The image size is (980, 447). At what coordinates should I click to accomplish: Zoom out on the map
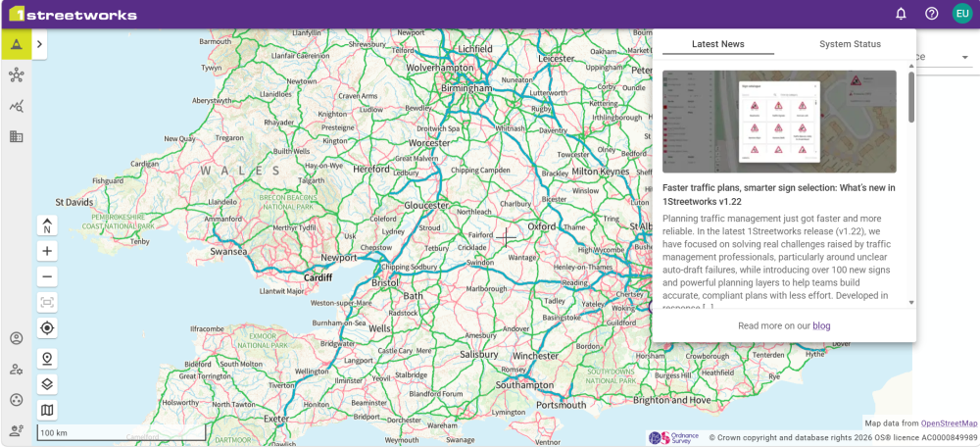[47, 276]
